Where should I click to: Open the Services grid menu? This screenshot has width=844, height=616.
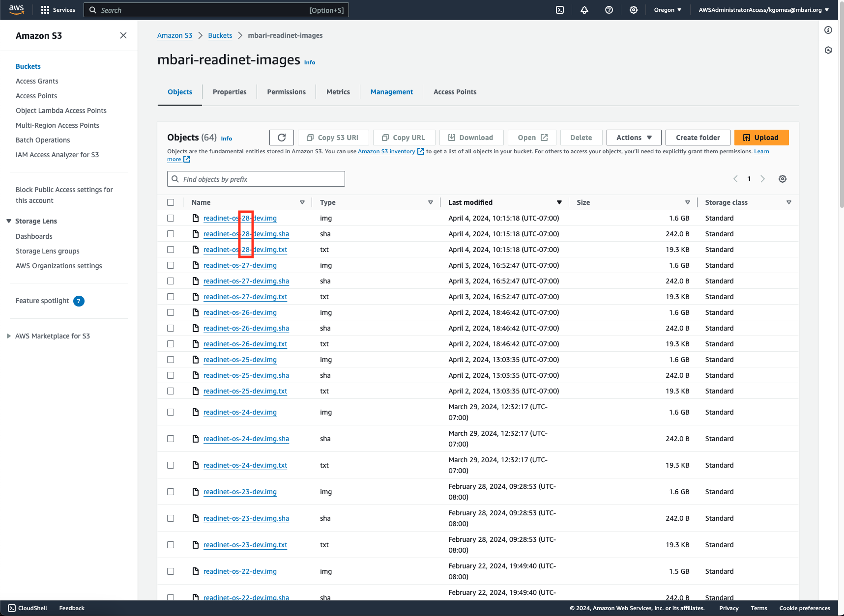point(58,10)
